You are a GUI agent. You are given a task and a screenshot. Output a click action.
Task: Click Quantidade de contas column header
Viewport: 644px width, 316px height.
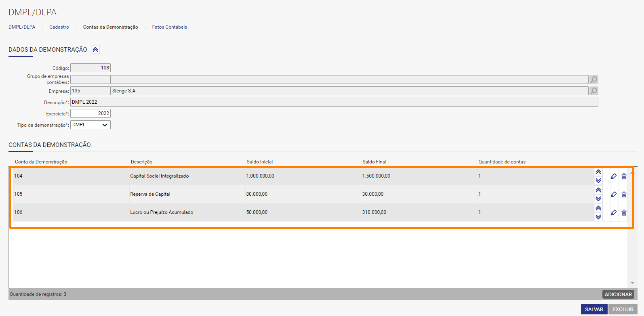[502, 162]
